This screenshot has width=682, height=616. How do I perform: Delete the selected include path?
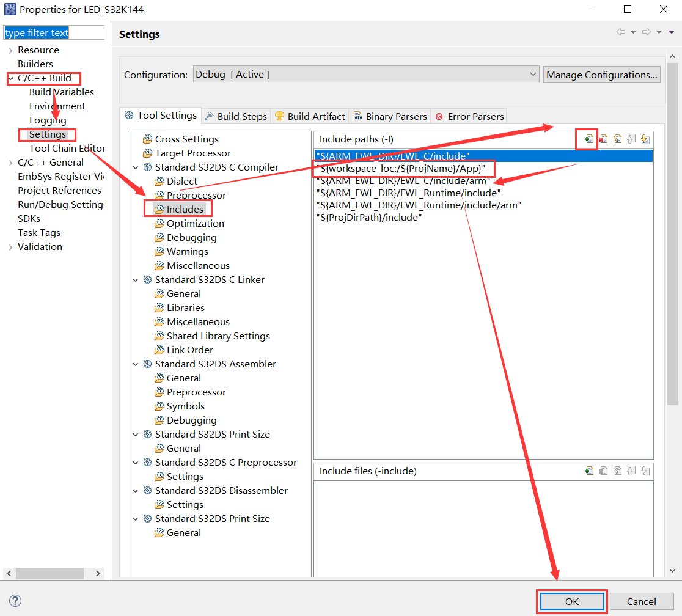pyautogui.click(x=603, y=139)
